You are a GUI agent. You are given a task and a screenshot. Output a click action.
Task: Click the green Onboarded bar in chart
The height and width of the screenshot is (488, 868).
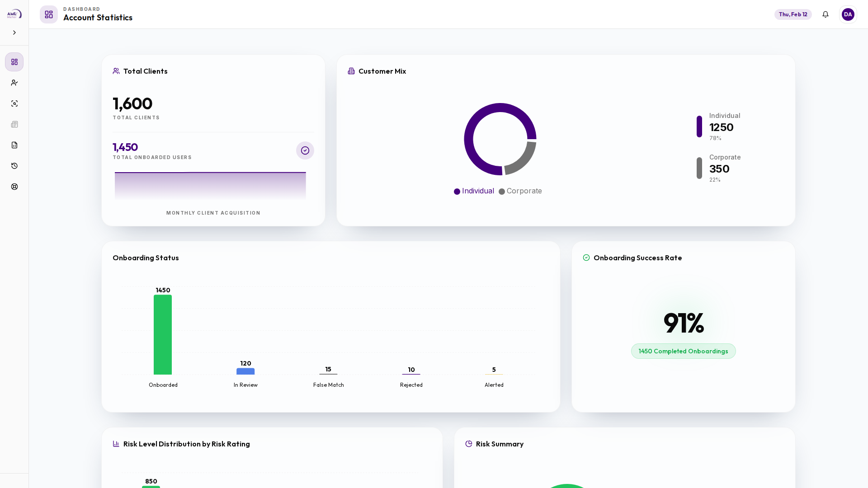point(163,334)
